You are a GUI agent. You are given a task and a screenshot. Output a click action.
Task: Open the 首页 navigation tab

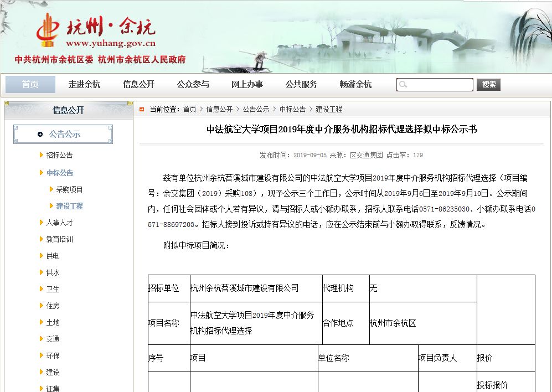tap(30, 85)
